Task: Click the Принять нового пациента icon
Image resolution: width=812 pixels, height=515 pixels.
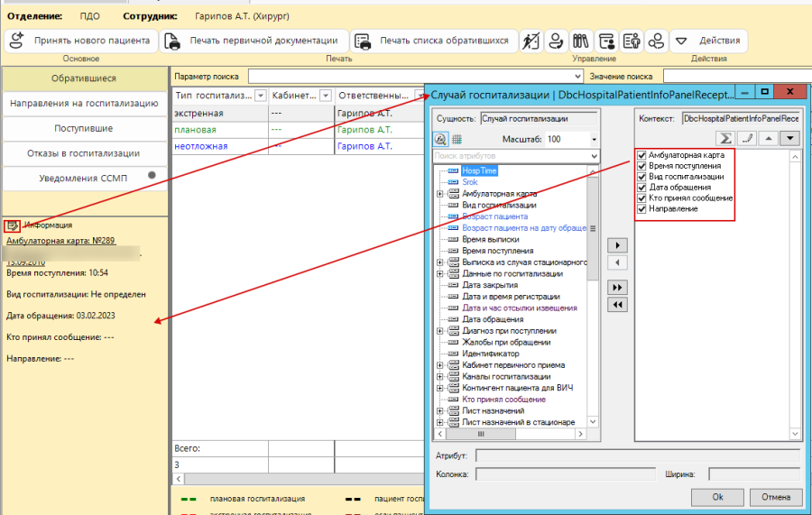Action: click(17, 41)
